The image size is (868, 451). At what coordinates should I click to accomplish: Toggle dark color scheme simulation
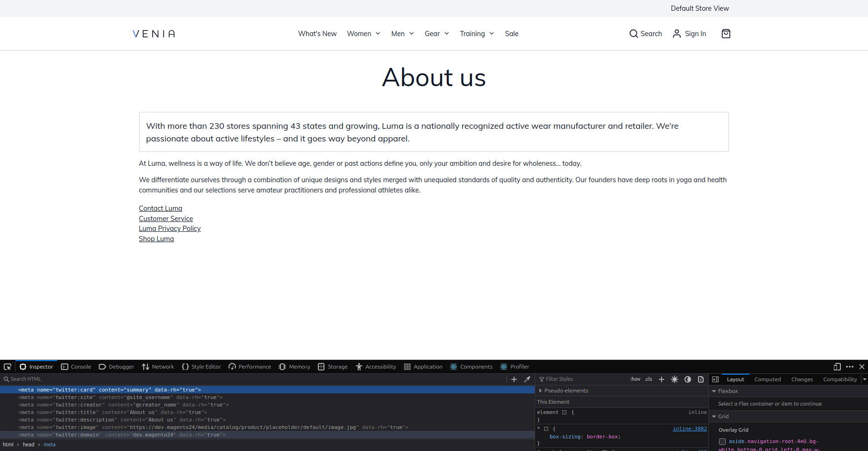point(688,379)
